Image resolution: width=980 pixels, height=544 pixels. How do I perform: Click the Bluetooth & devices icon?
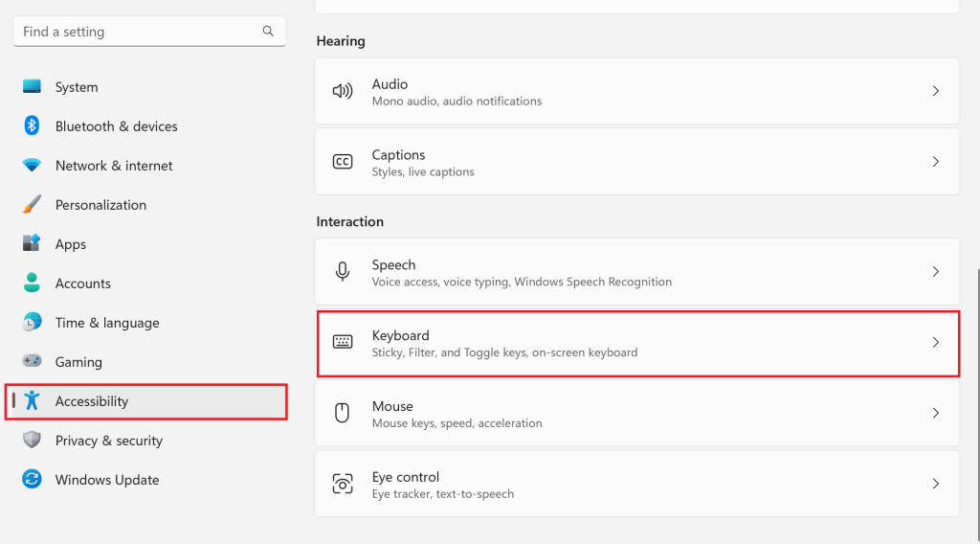[x=32, y=125]
